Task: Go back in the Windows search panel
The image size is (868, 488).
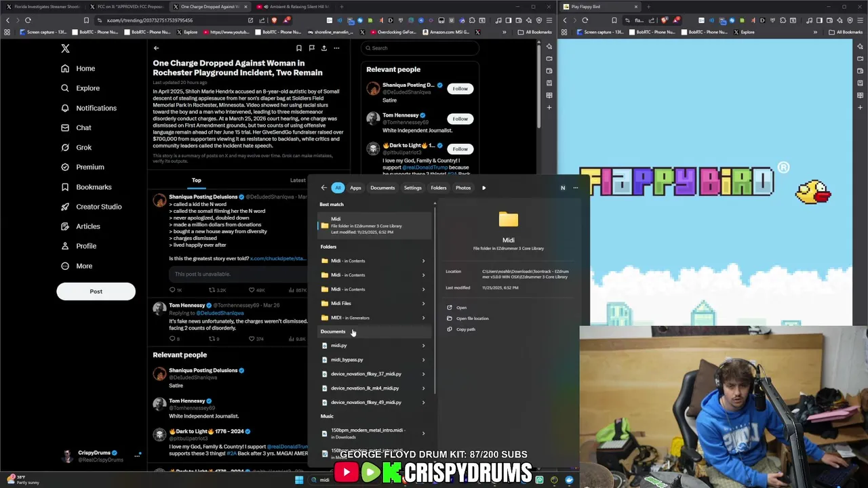Action: (323, 188)
